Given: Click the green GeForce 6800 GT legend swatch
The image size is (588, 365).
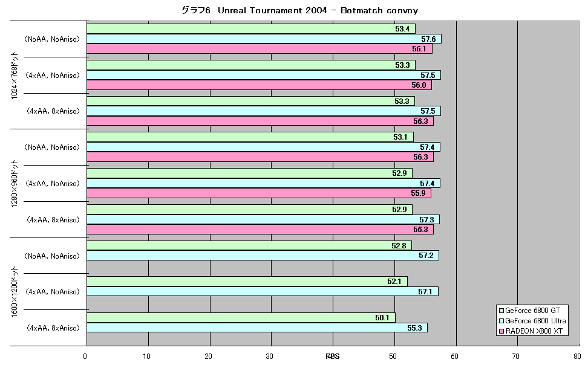Looking at the screenshot, I should tap(501, 311).
